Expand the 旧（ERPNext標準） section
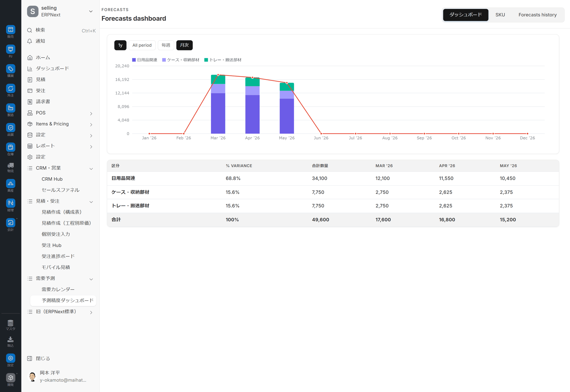570x392 pixels. tap(91, 312)
